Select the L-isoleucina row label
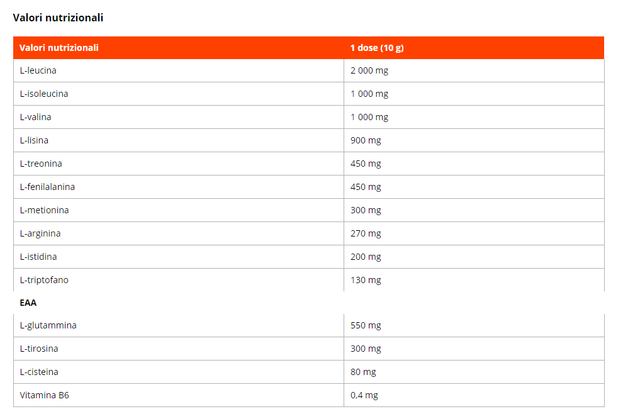Image resolution: width=640 pixels, height=419 pixels. [44, 94]
